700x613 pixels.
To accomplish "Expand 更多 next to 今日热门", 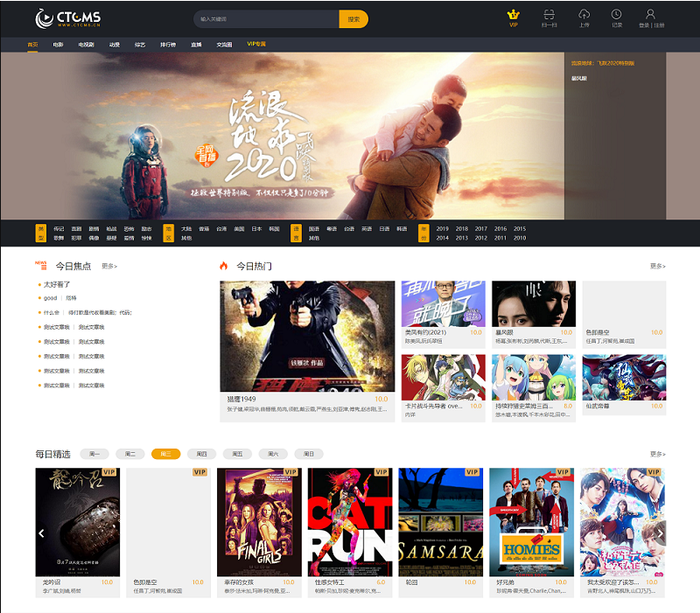I will (x=657, y=266).
